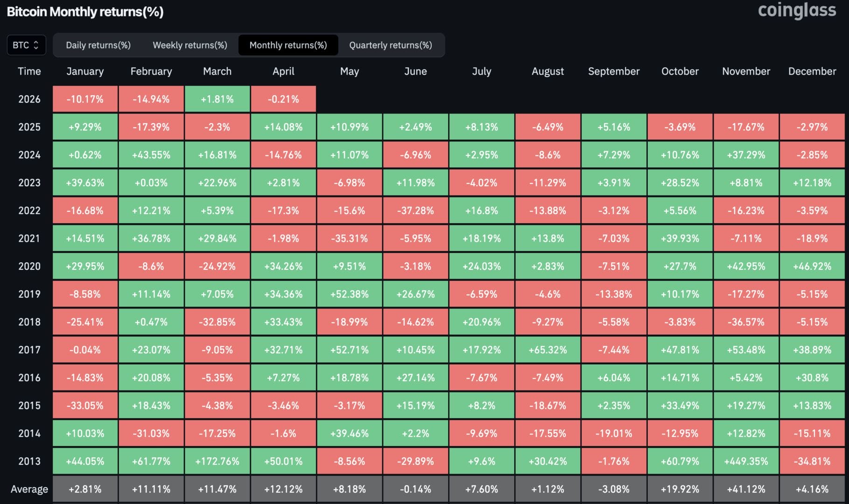Viewport: 849px width, 504px height.
Task: Click the Average row label
Action: click(29, 489)
